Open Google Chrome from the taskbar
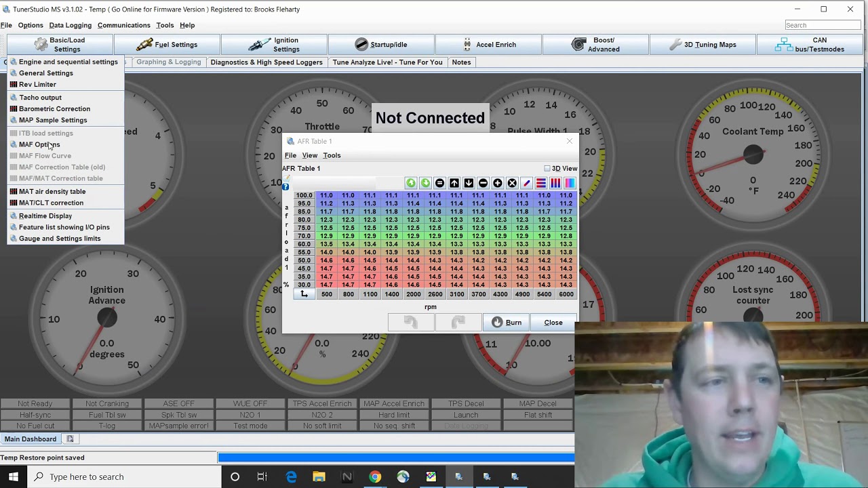The width and height of the screenshot is (868, 488). pyautogui.click(x=374, y=476)
